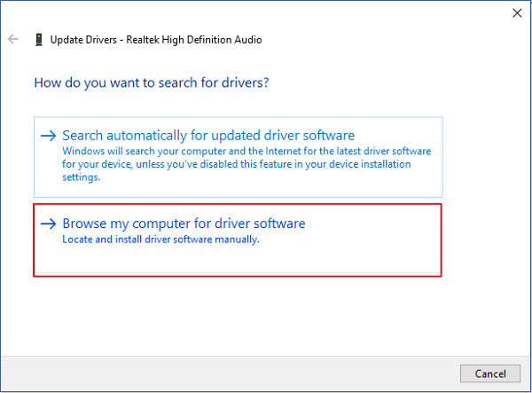Select Browse my computer for driver software
The height and width of the screenshot is (393, 532).
coord(184,224)
